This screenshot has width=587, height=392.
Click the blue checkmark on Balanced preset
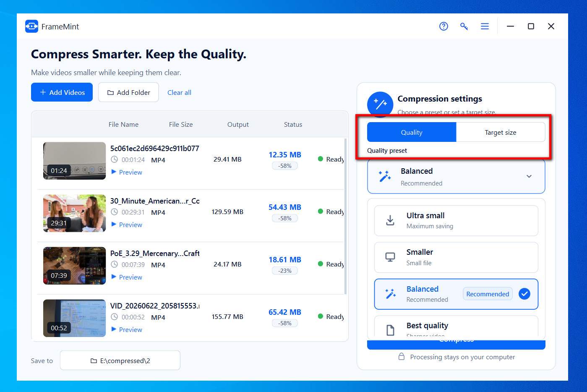pos(524,294)
